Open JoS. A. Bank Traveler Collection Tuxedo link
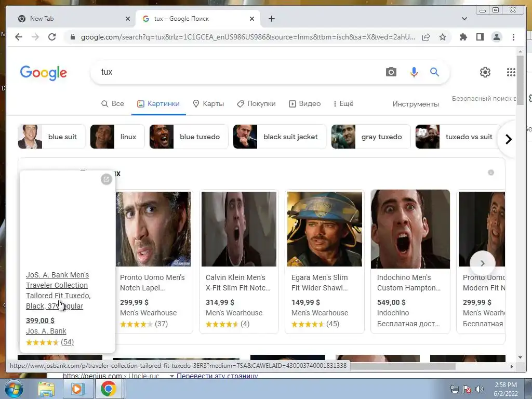 click(x=58, y=290)
